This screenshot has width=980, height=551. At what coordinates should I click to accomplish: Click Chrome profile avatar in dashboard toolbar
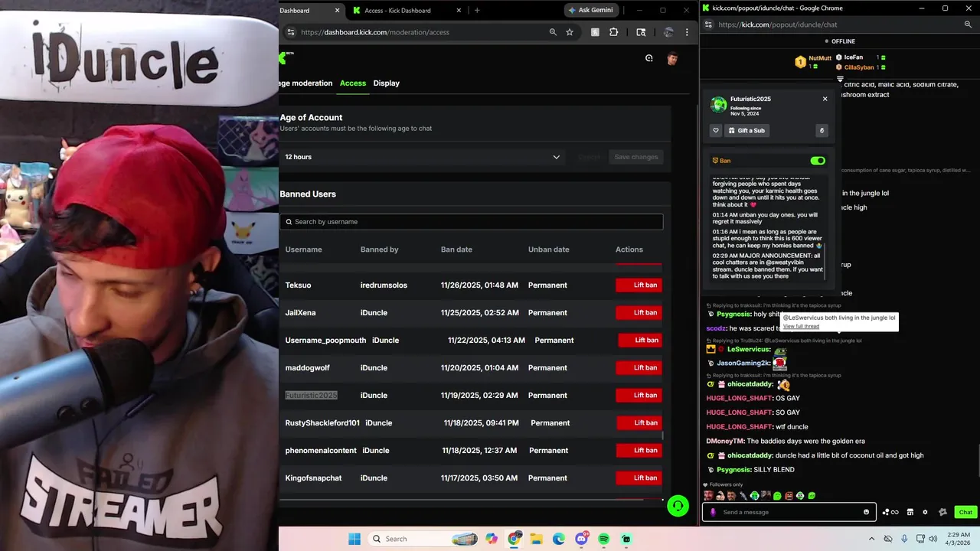point(668,32)
